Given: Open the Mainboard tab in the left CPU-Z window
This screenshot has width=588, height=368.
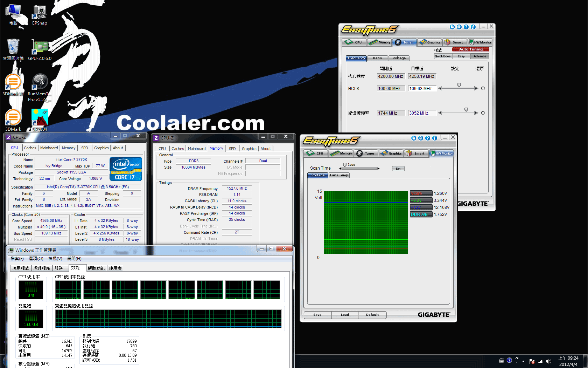Looking at the screenshot, I should [49, 148].
